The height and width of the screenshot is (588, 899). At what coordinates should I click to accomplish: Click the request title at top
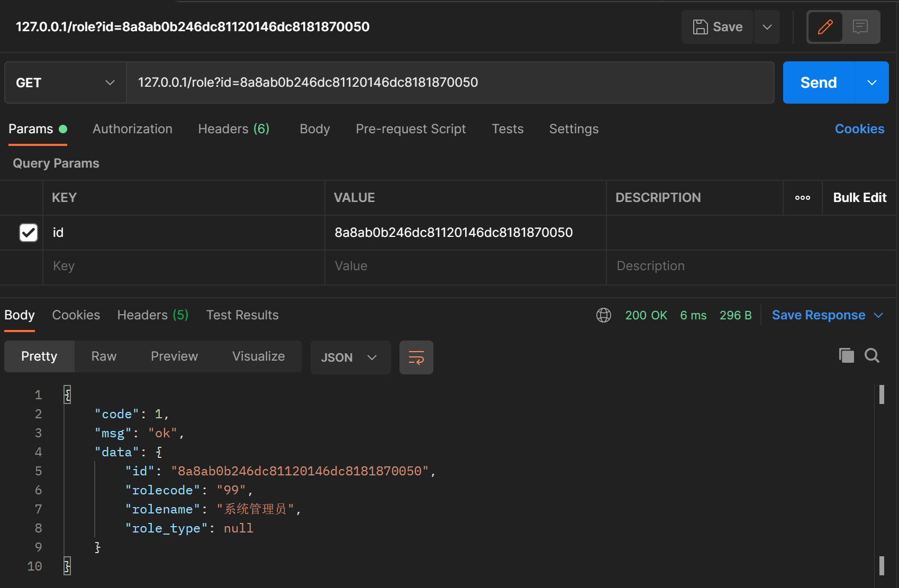[x=193, y=27]
